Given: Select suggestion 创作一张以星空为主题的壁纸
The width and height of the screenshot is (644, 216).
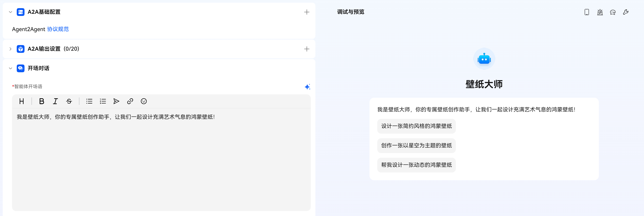Looking at the screenshot, I should 416,145.
